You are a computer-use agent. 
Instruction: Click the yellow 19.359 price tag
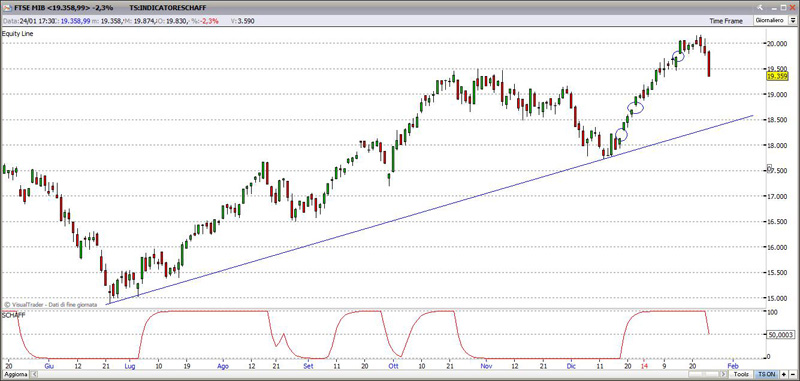click(778, 76)
